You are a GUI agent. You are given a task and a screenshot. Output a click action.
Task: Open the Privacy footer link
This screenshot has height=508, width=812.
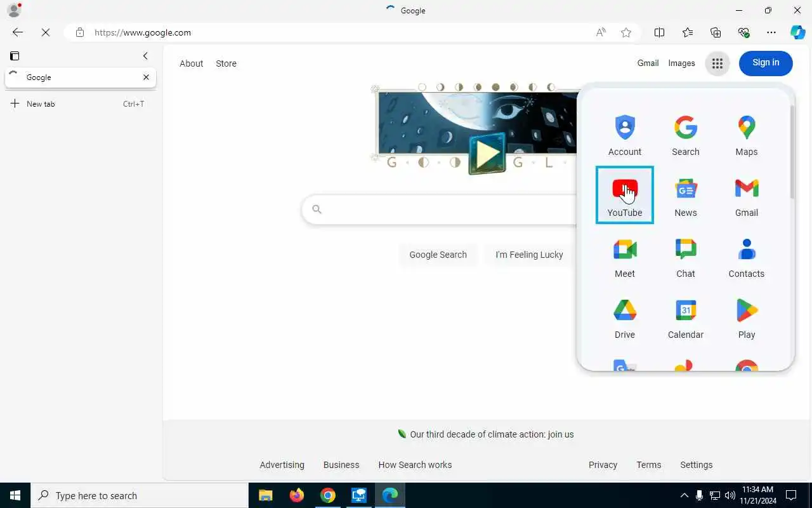tap(603, 465)
